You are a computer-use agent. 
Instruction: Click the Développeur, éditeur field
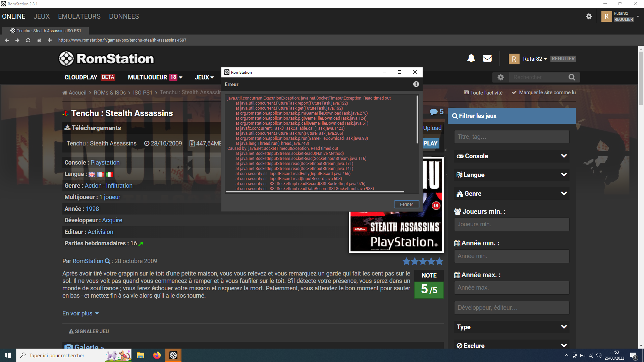pyautogui.click(x=512, y=308)
